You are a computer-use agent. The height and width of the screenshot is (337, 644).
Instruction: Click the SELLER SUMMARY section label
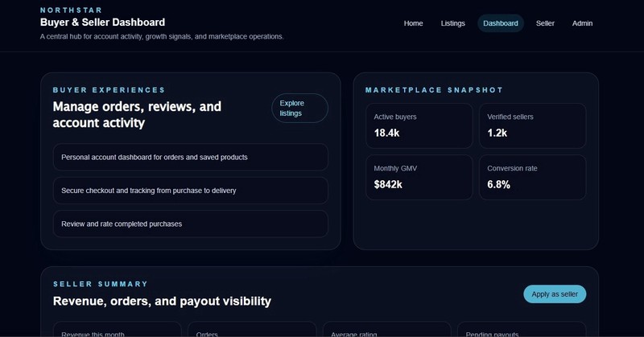[x=100, y=284]
